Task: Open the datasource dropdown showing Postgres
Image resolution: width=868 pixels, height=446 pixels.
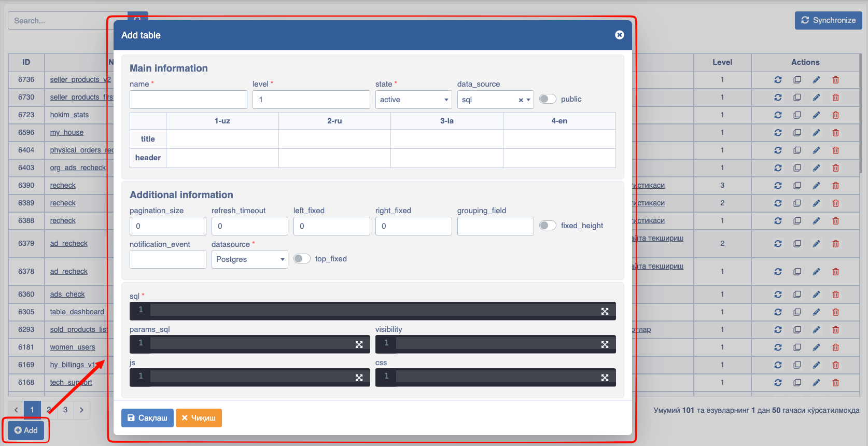Action: [250, 259]
